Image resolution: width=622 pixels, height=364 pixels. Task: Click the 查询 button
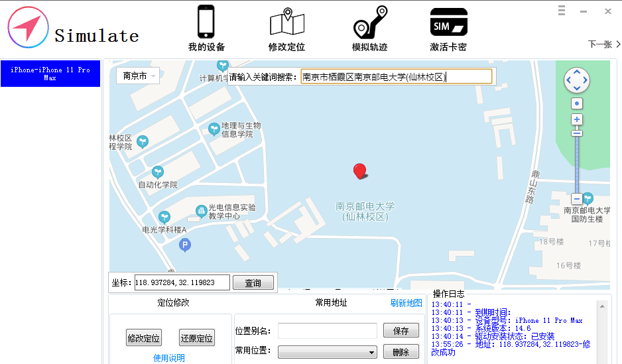click(x=253, y=282)
